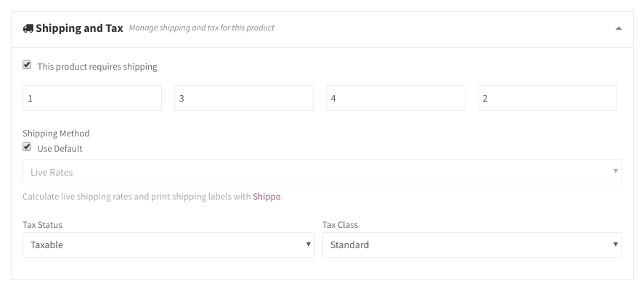Focus the dimension field containing 2
This screenshot has height=291, width=644.
pos(547,98)
